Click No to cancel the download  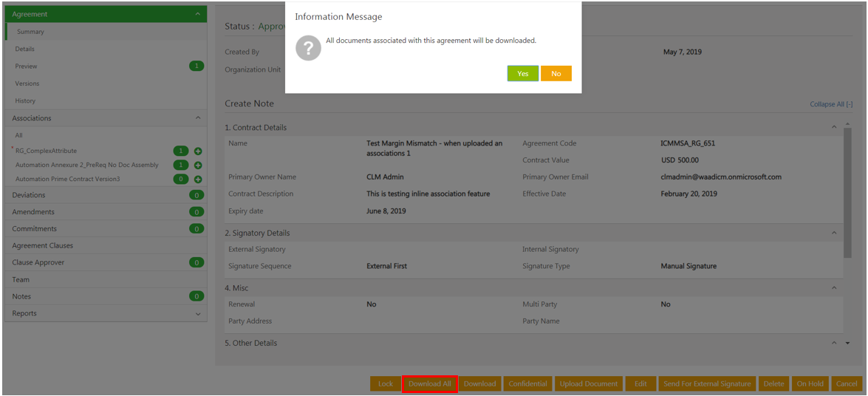point(556,74)
